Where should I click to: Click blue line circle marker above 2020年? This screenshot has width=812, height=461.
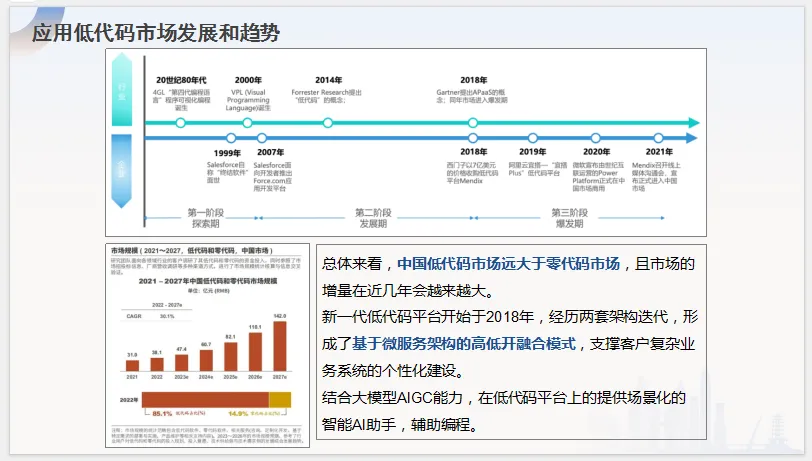pyautogui.click(x=596, y=138)
